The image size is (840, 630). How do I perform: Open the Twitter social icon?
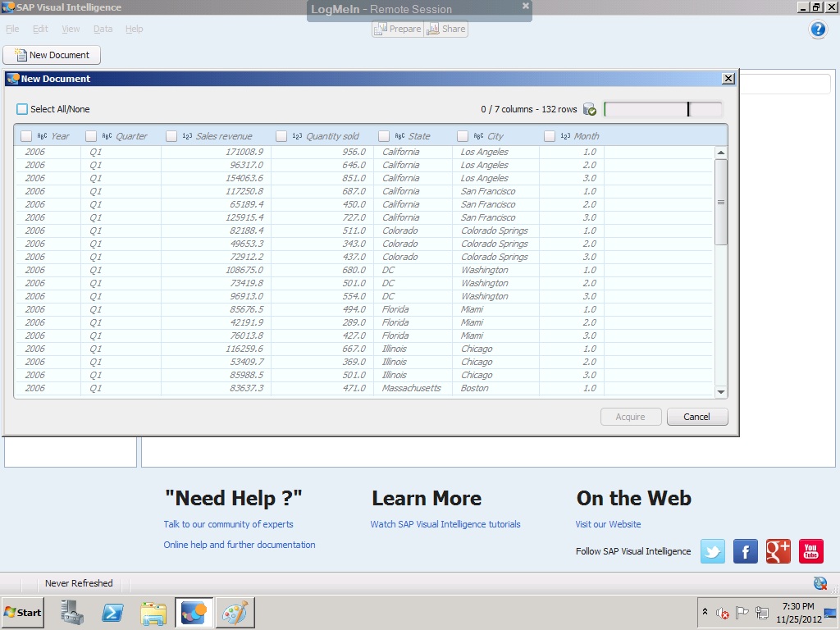(713, 551)
